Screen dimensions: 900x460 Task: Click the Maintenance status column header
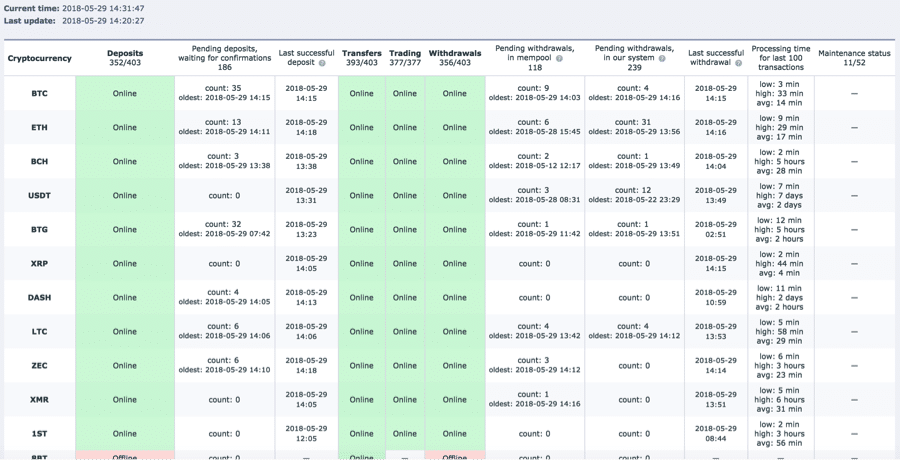tap(853, 53)
